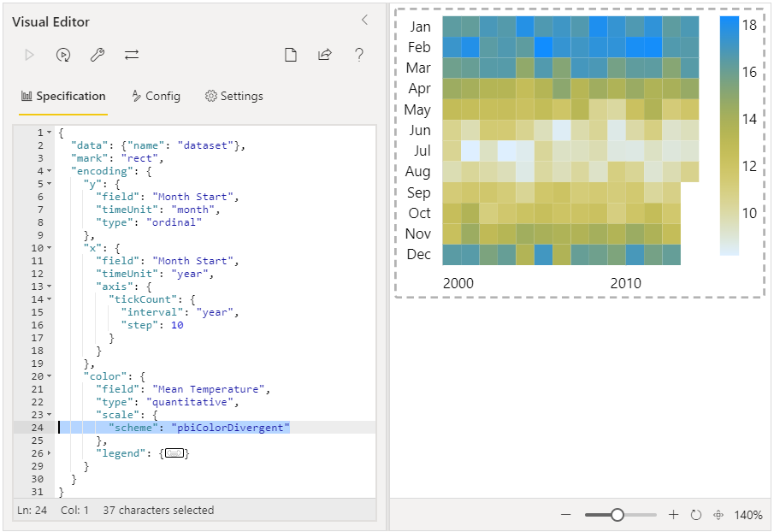774x532 pixels.
Task: Fold the "encoding" block at line 4
Action: [49, 171]
